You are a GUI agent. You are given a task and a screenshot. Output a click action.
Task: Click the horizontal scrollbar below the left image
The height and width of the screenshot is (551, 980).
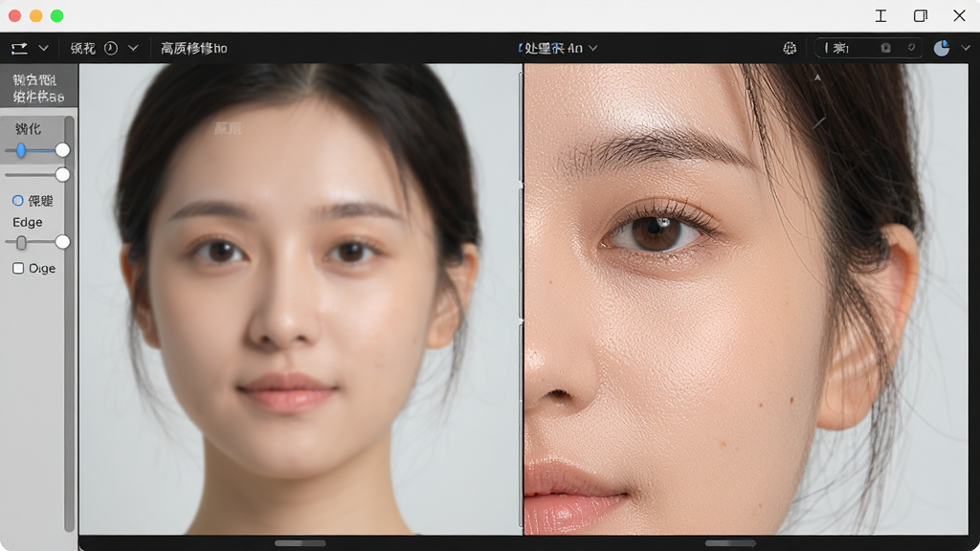[x=300, y=543]
